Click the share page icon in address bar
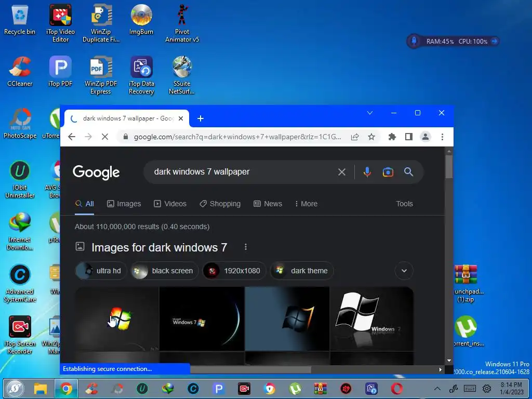The image size is (532, 399). pyautogui.click(x=354, y=137)
